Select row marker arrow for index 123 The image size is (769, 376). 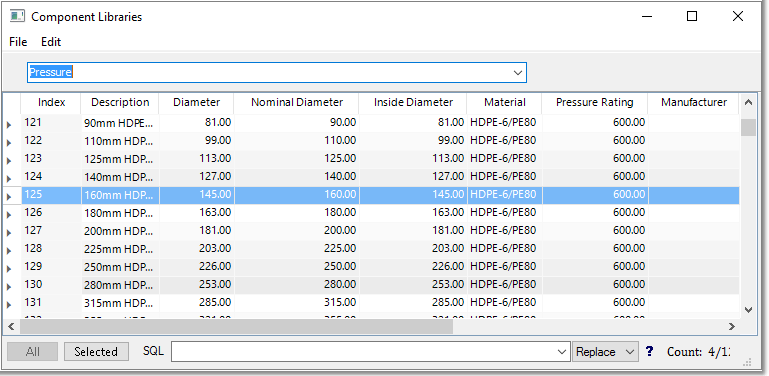(x=9, y=161)
